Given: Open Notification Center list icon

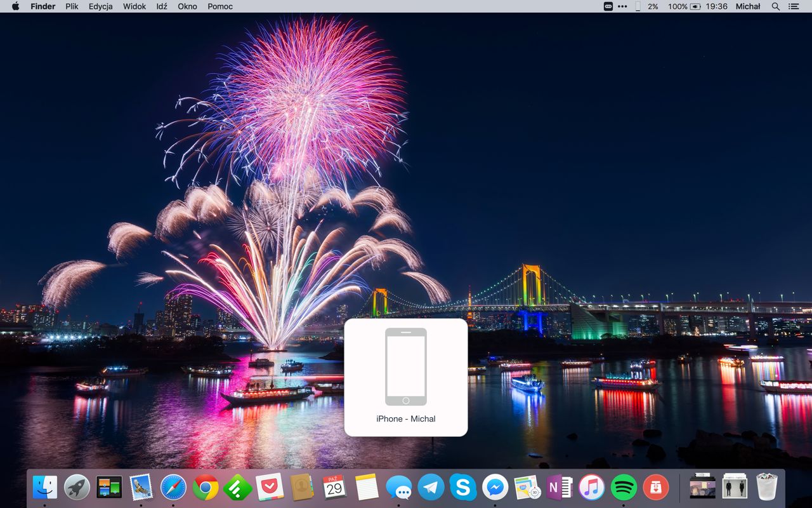Looking at the screenshot, I should point(794,6).
